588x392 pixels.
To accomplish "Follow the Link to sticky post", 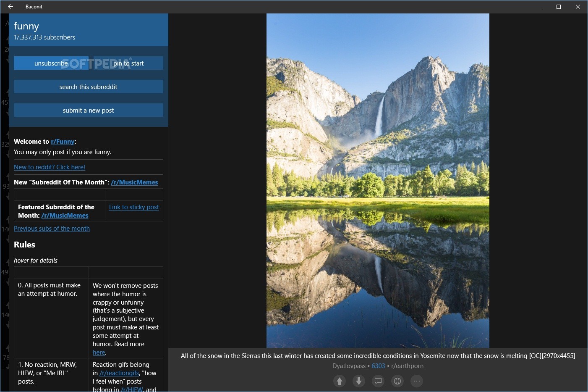I will [x=134, y=207].
